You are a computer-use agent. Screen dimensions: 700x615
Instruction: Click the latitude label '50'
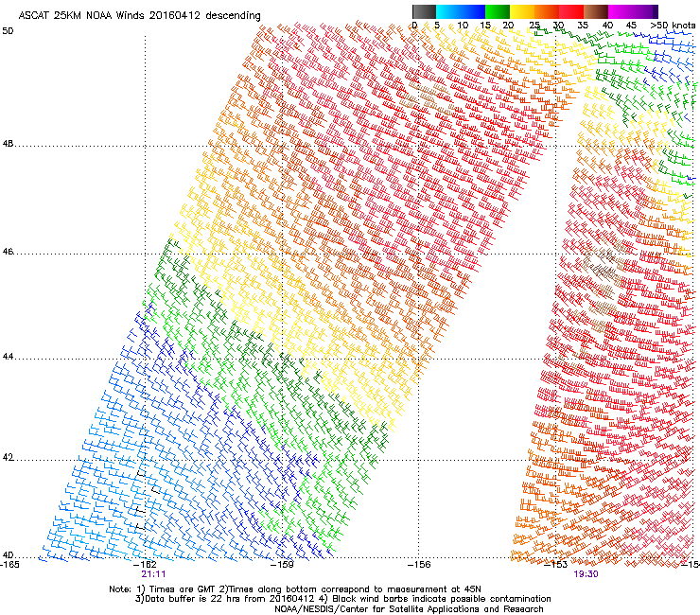(8, 31)
